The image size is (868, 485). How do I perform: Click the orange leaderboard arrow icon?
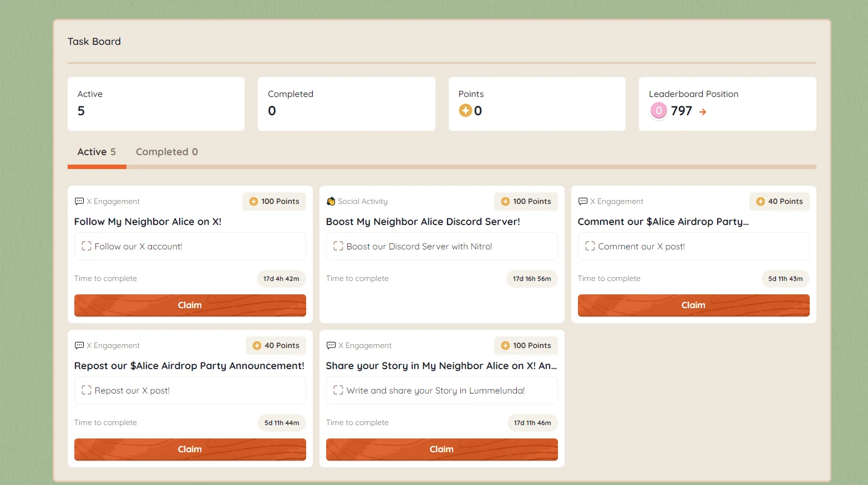(x=702, y=112)
